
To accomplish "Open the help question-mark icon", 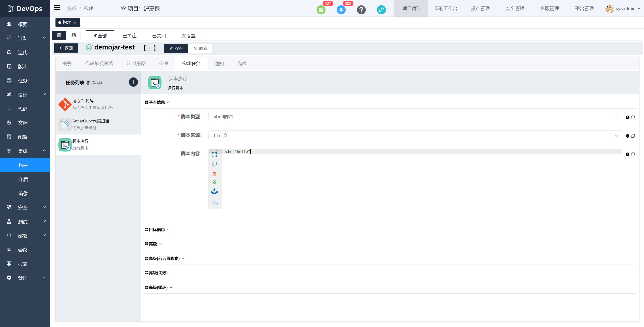I will pos(361,10).
